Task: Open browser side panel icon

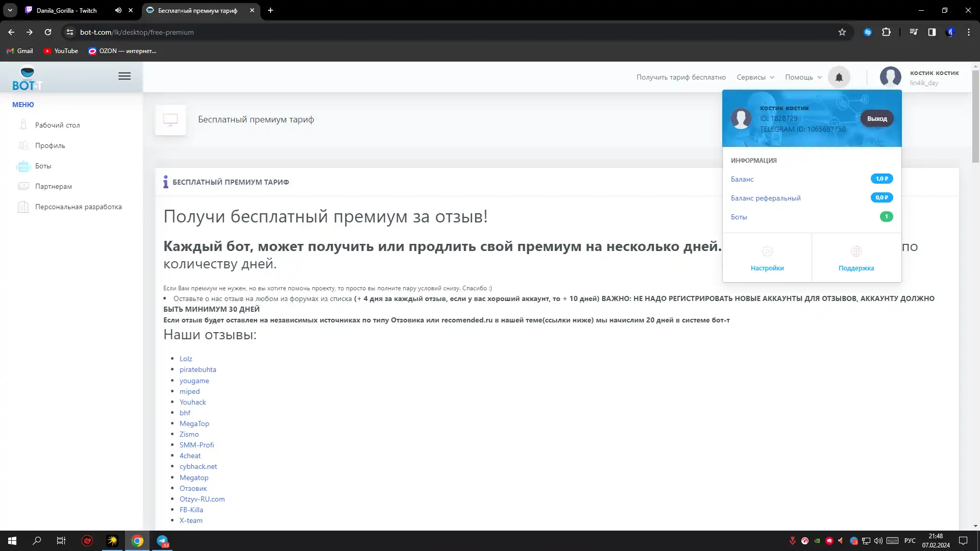Action: [x=932, y=32]
